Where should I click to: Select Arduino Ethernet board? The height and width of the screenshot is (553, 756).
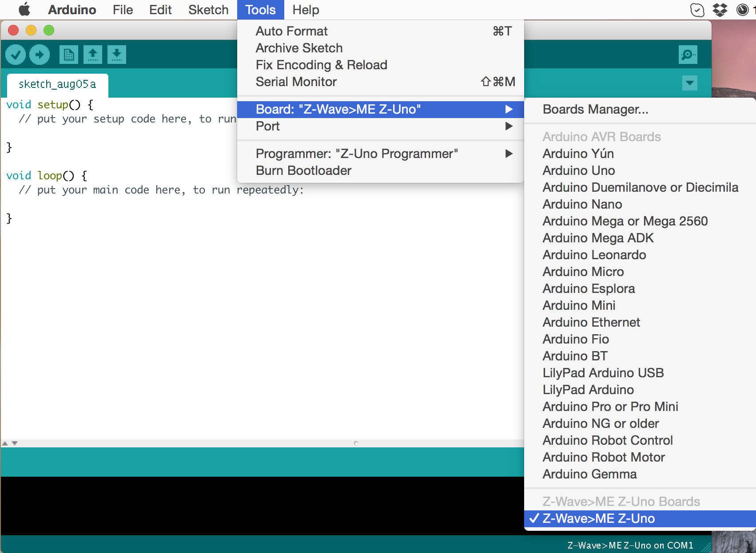[640, 323]
